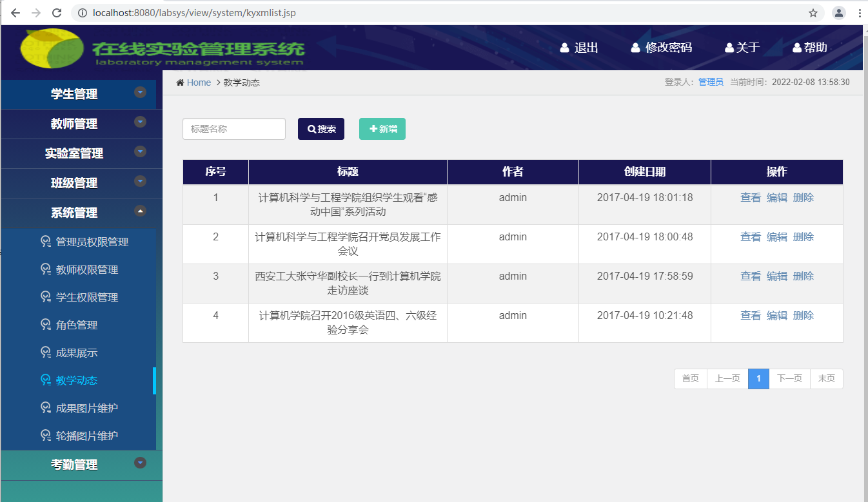
Task: Click the icon beside 帮助
Action: pos(797,48)
